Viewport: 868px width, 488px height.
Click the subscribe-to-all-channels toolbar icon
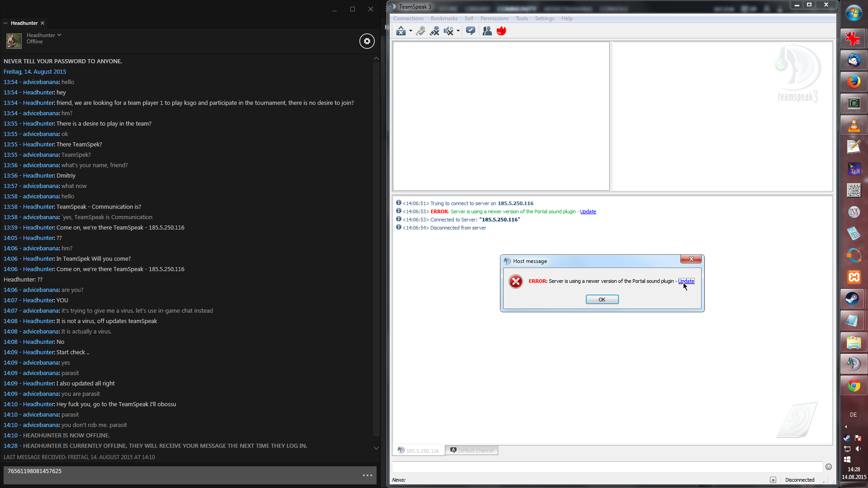tap(471, 31)
